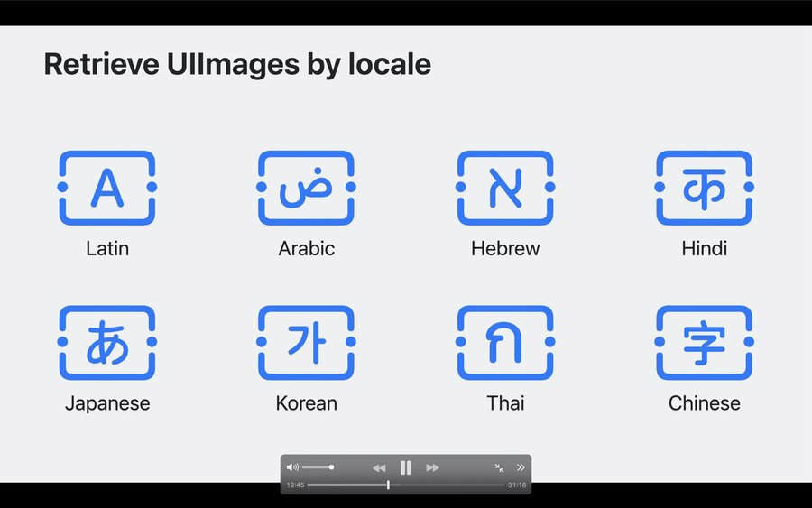
Task: Fast-forward the video
Action: pos(432,468)
